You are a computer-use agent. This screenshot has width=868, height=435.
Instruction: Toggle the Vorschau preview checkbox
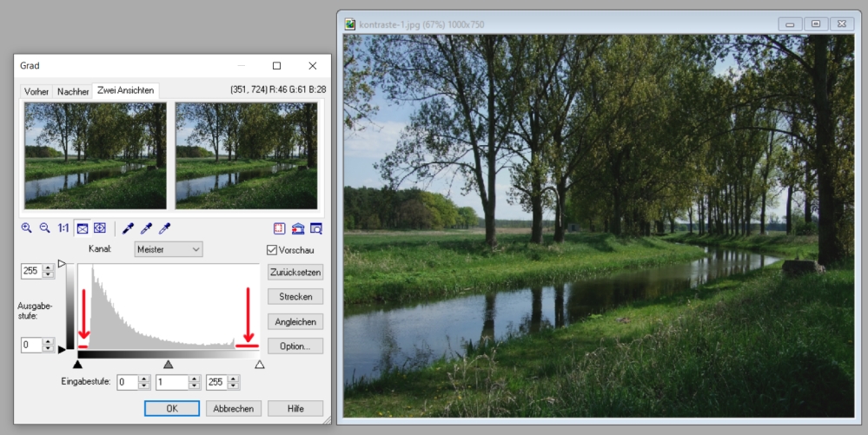point(273,250)
